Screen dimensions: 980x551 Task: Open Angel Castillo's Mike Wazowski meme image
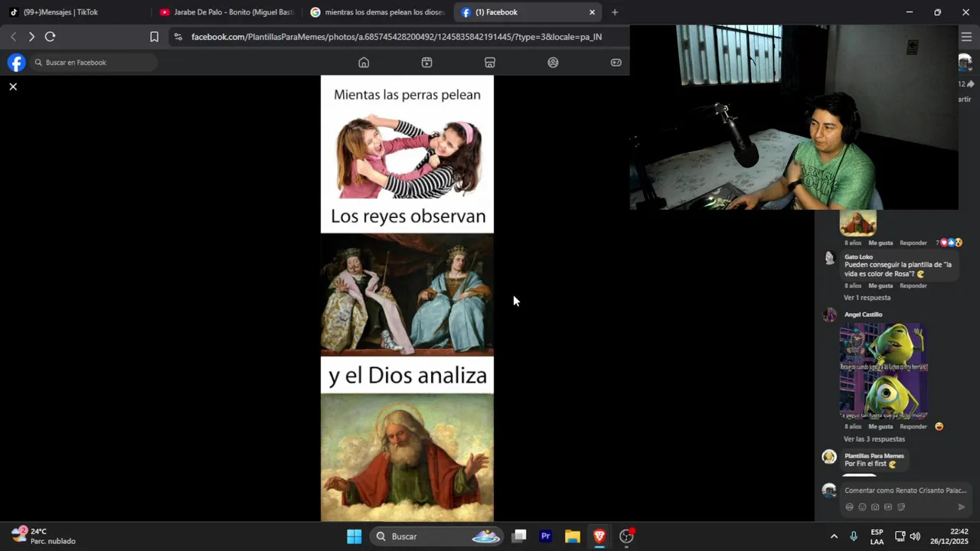(x=884, y=370)
